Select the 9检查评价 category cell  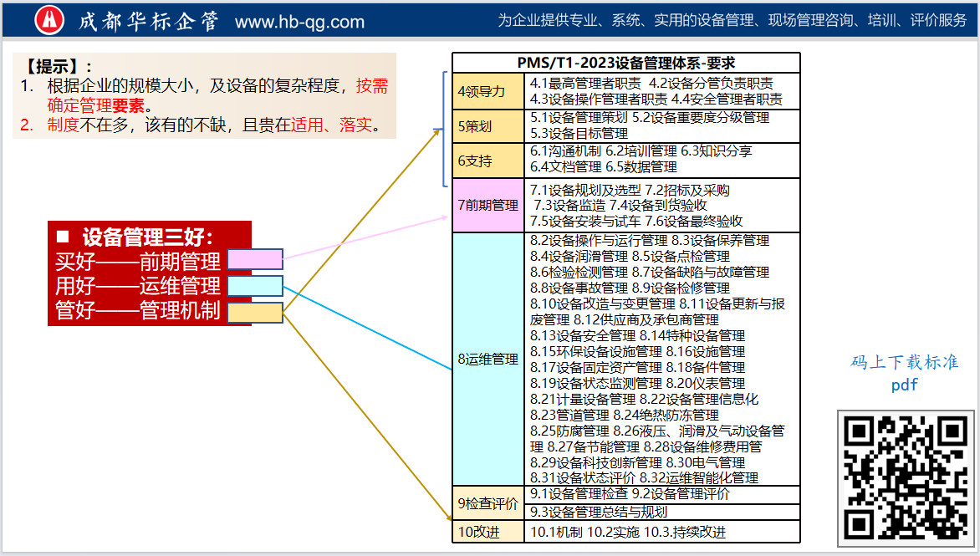[x=489, y=504]
